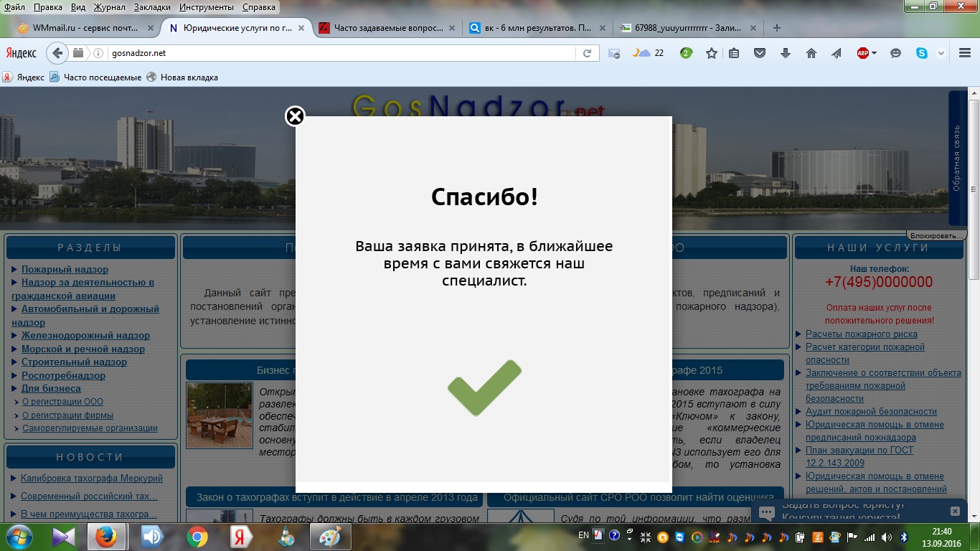Screen dimensions: 980x551
Task: Open the Firefox hamburger menu
Action: [964, 53]
